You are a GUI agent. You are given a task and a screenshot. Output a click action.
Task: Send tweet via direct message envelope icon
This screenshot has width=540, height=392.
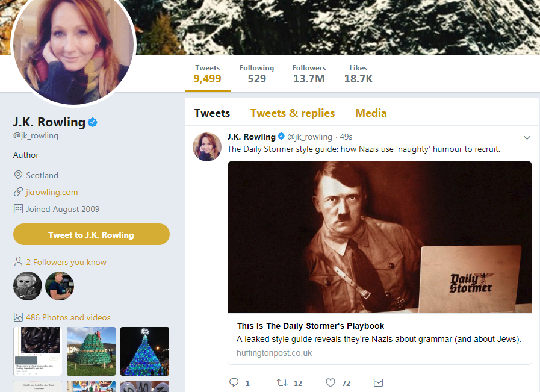[379, 382]
